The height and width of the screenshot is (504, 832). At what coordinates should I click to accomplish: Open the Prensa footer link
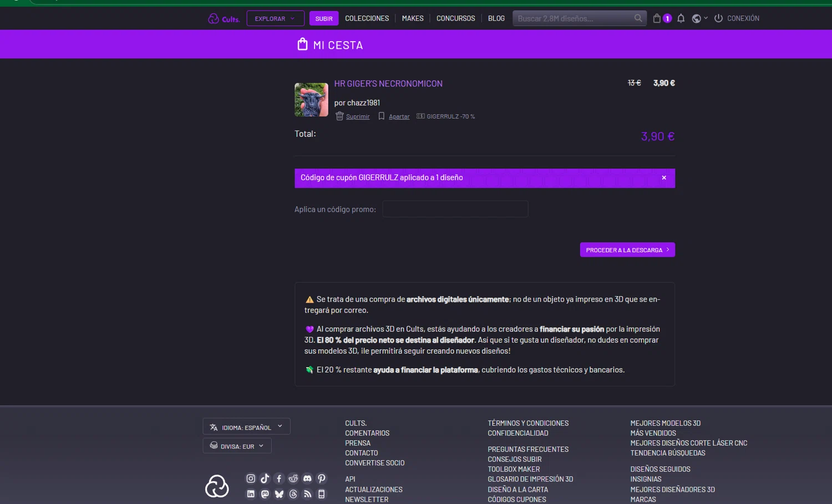click(x=358, y=443)
